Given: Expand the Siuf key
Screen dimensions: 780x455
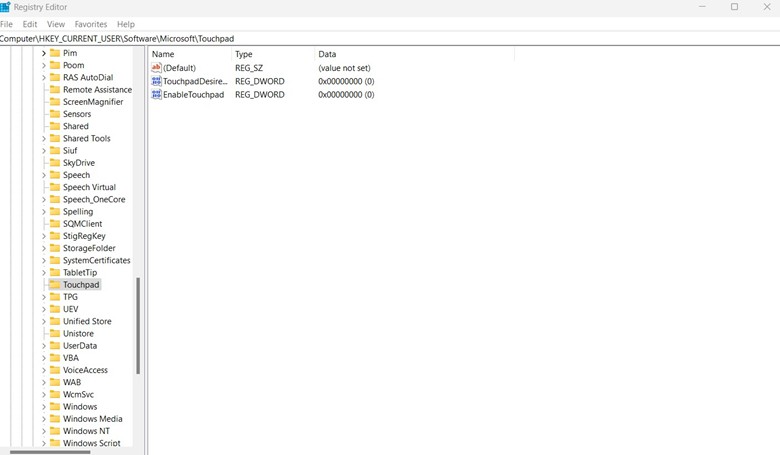Looking at the screenshot, I should tap(44, 150).
